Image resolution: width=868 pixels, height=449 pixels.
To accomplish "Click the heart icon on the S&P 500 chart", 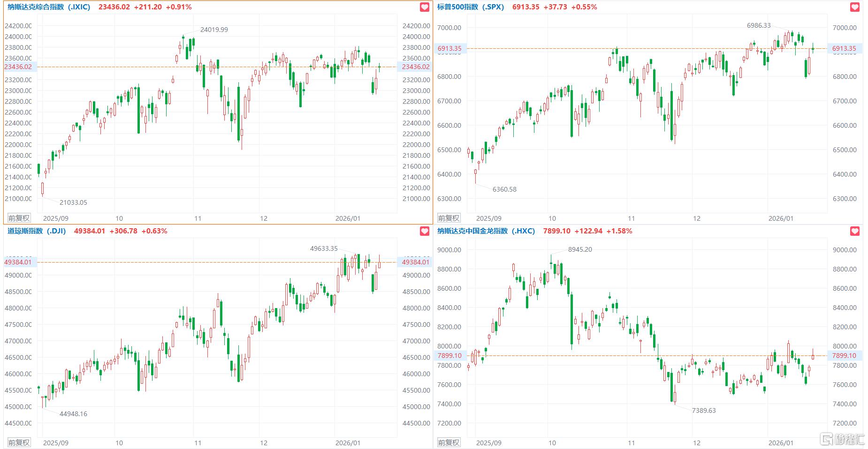I will (x=854, y=8).
